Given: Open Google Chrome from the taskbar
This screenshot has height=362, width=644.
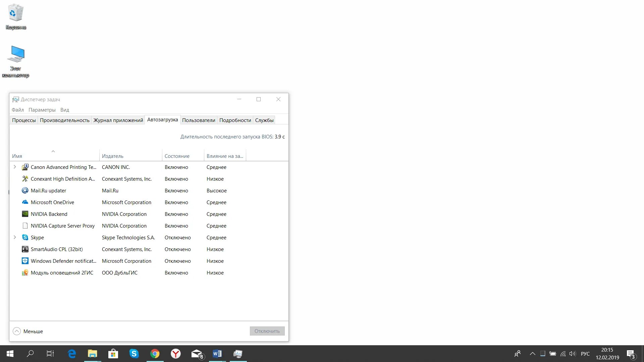Looking at the screenshot, I should click(155, 354).
